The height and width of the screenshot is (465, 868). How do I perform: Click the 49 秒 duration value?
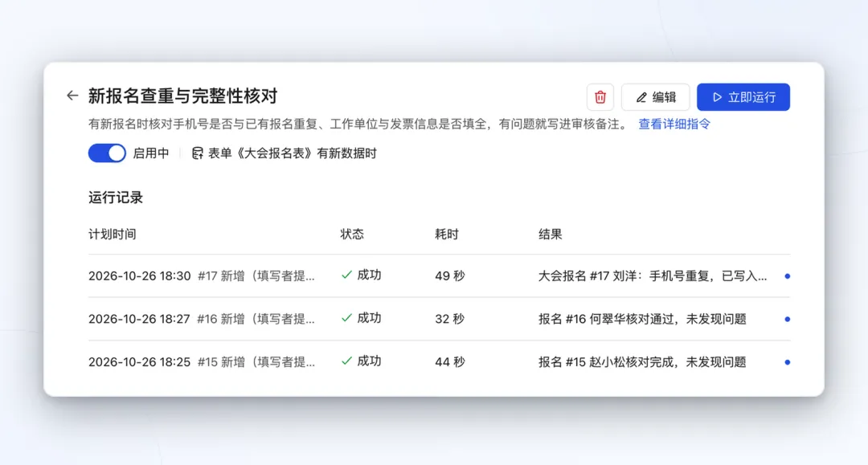[x=449, y=276]
